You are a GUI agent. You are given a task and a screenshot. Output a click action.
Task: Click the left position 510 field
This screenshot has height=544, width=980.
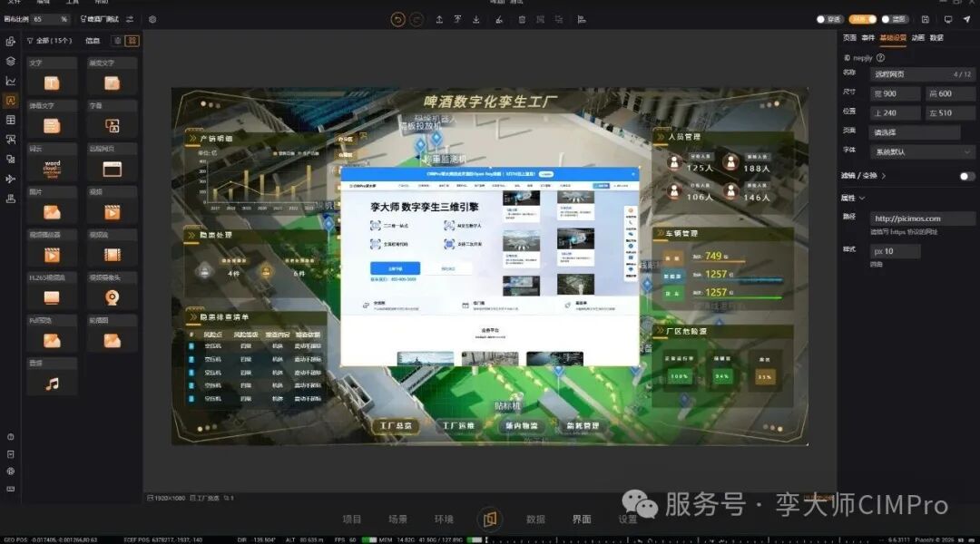[x=949, y=113]
